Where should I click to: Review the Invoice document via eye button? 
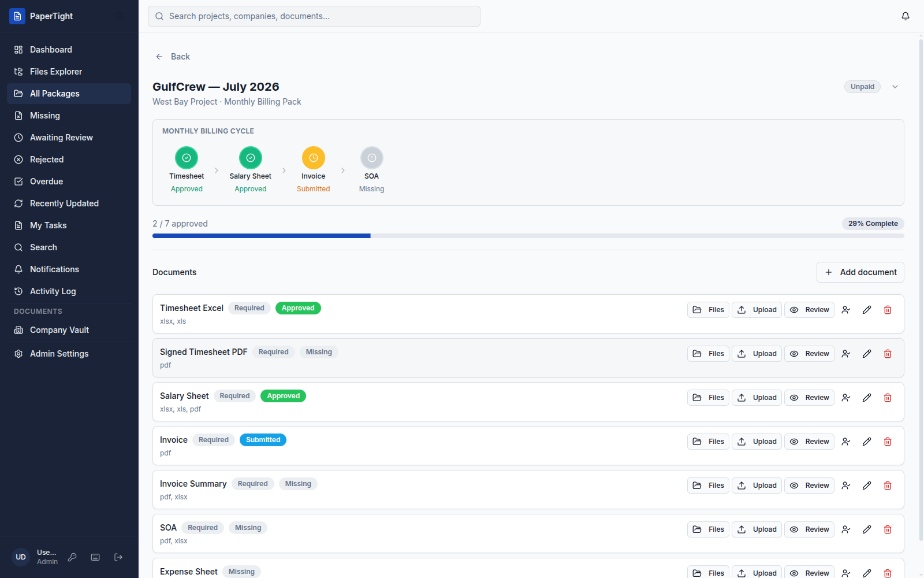(809, 442)
